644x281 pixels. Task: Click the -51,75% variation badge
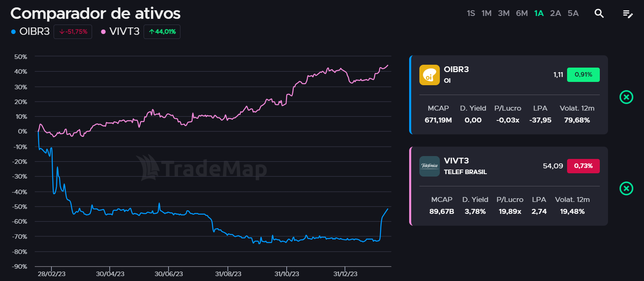pyautogui.click(x=73, y=32)
